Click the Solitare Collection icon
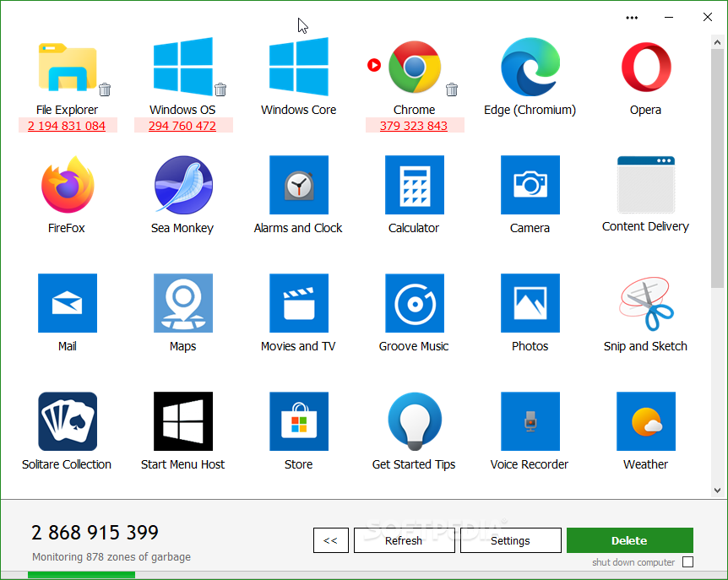This screenshot has height=580, width=728. tap(68, 421)
